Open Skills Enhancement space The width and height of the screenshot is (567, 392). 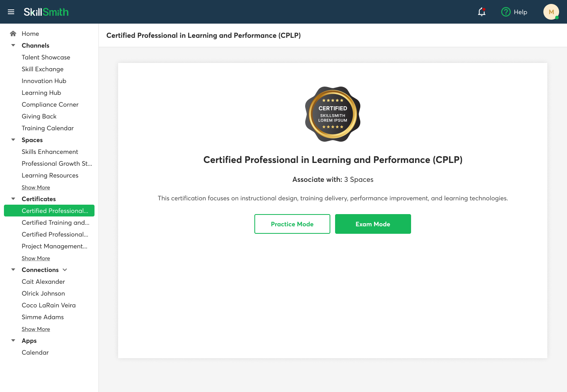[50, 152]
